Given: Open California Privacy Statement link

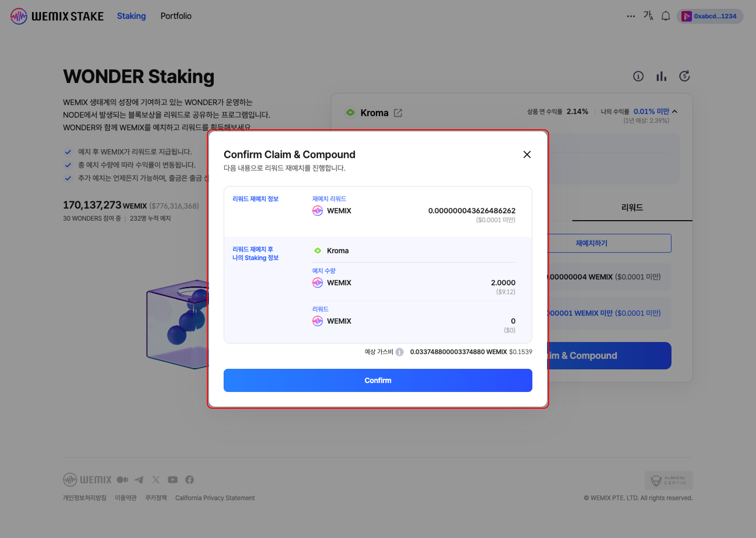Looking at the screenshot, I should coord(215,498).
